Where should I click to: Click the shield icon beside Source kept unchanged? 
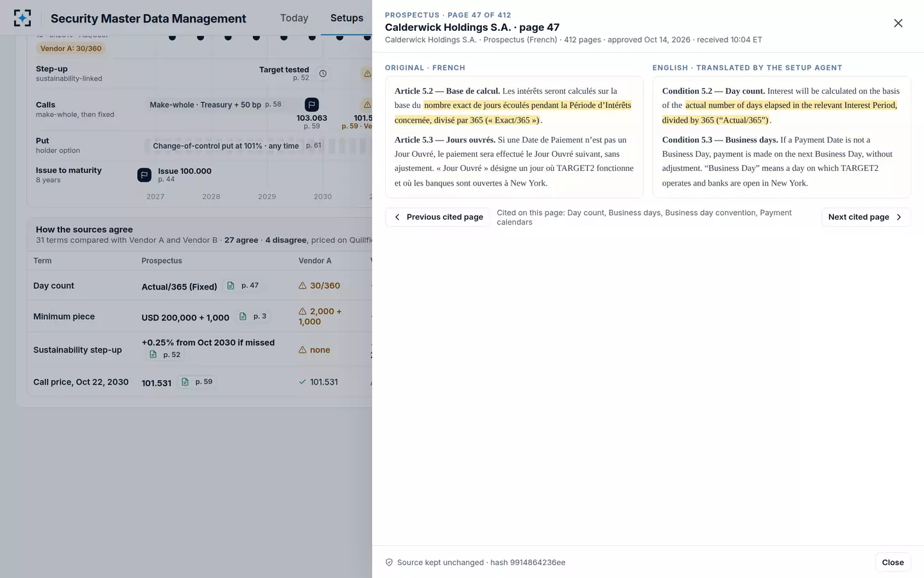pos(389,563)
